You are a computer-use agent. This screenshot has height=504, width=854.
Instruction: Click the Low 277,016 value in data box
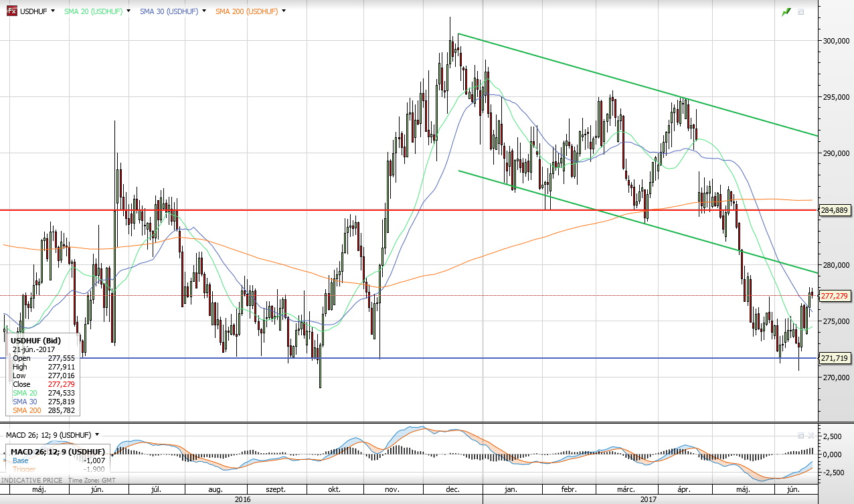tap(61, 375)
